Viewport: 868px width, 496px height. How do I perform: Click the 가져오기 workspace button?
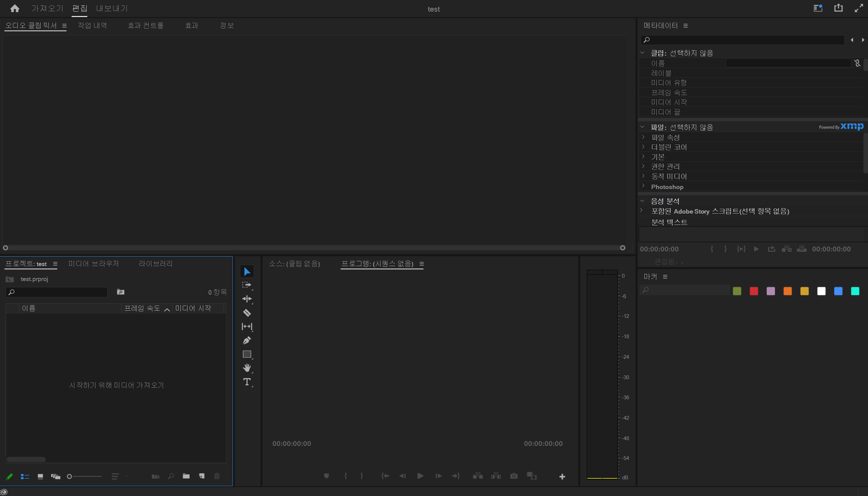(x=47, y=9)
